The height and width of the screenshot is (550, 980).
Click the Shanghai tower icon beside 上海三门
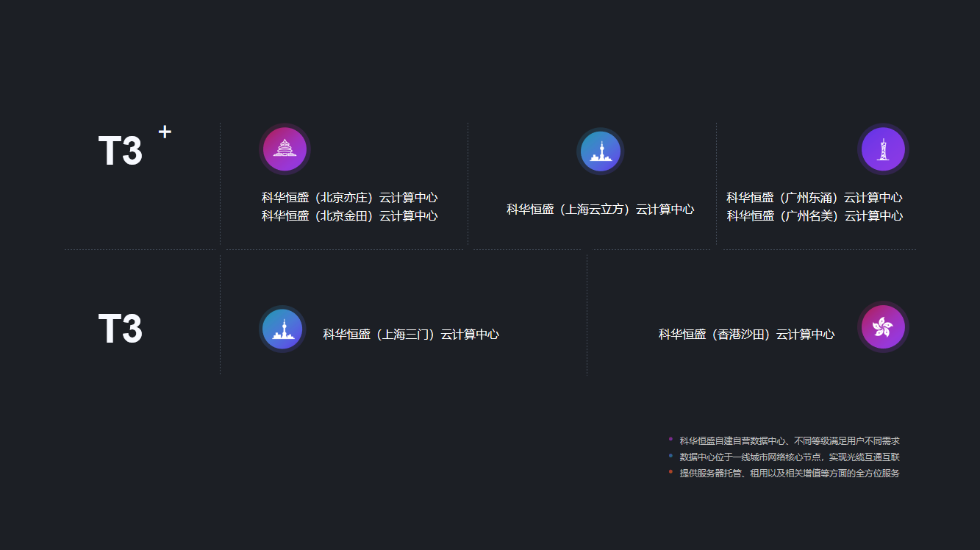(x=282, y=329)
